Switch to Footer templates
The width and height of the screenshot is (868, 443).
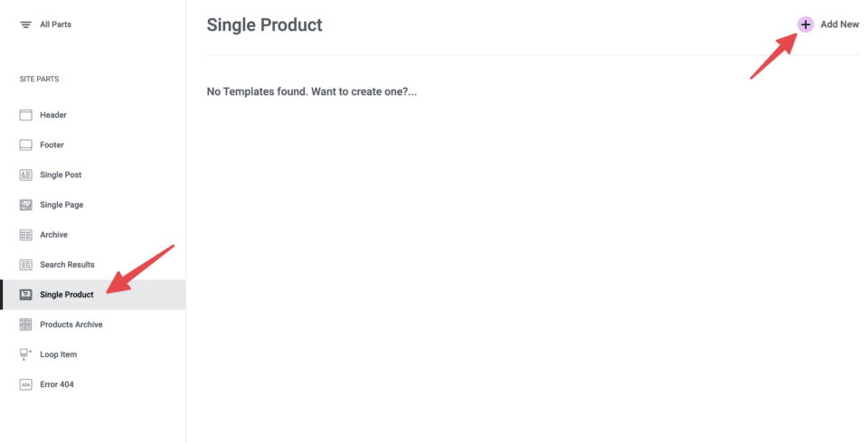(x=52, y=145)
